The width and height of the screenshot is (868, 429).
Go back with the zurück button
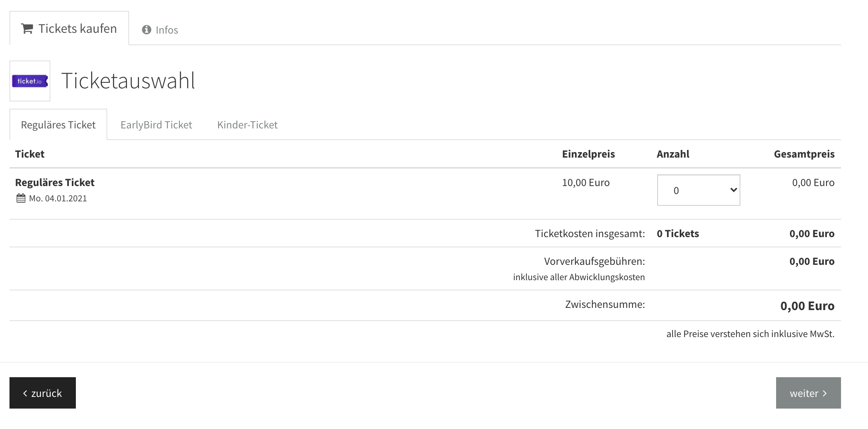pos(43,393)
